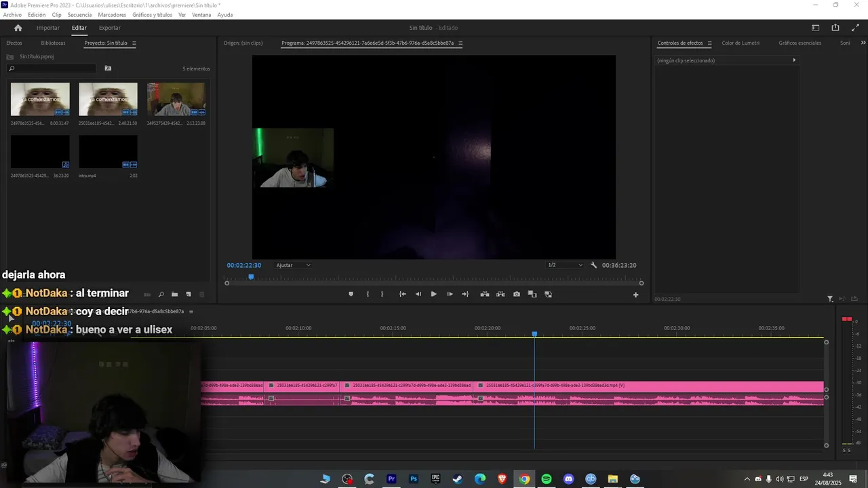This screenshot has height=488, width=868.
Task: Expand the arrow beside ningún clip seleccionado
Action: [x=794, y=60]
